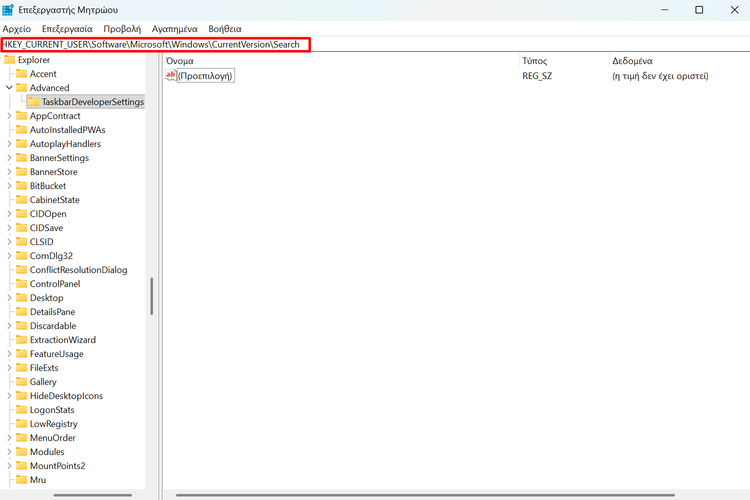The height and width of the screenshot is (500, 750).
Task: Open the Αρχείο menu
Action: 19,29
